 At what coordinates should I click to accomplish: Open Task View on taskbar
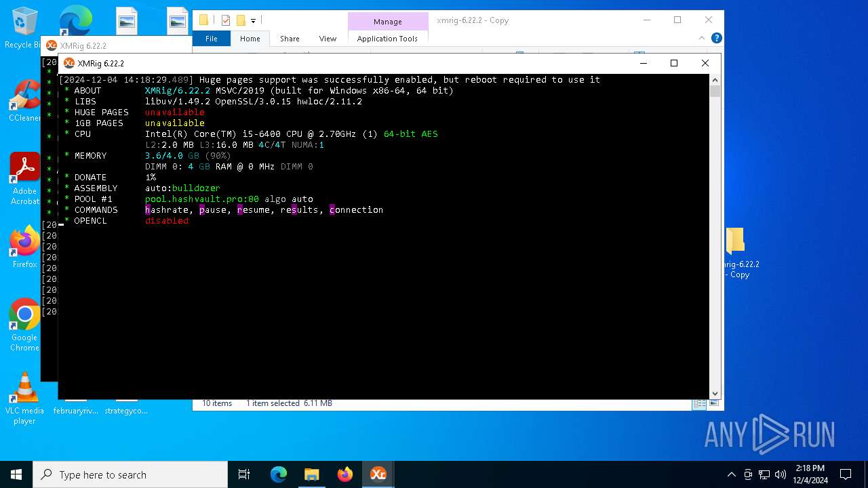(x=244, y=474)
